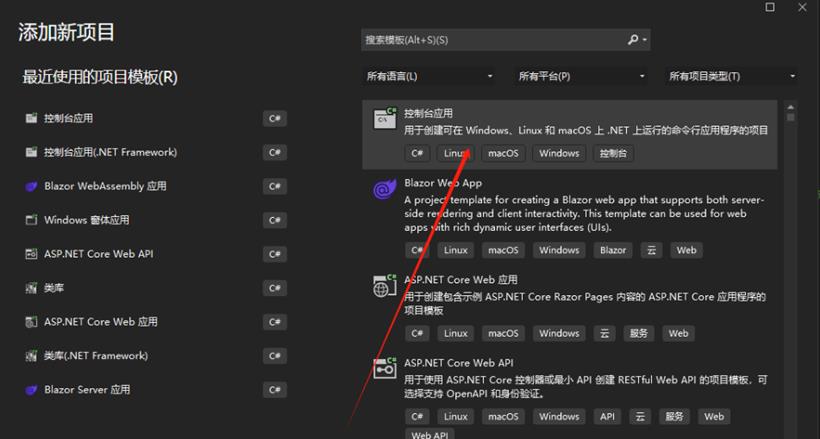Click Web tag on Blazor Web App template
The height and width of the screenshot is (439, 820).
(686, 250)
